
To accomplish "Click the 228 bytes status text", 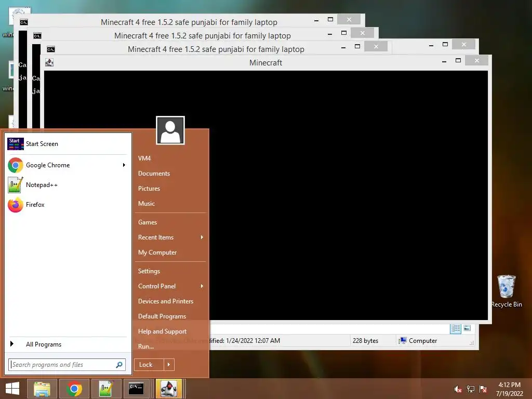I will click(x=365, y=341).
